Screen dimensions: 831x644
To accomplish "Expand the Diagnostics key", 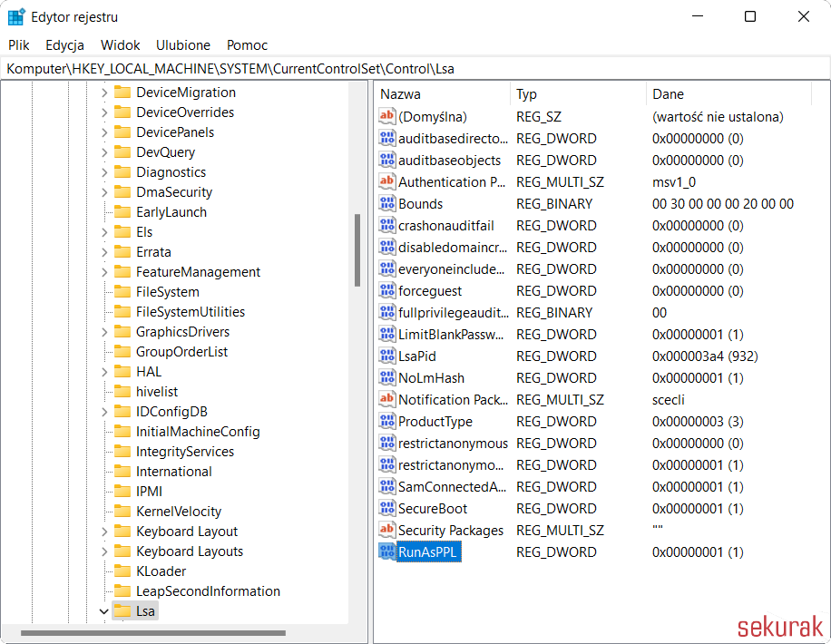I will pos(103,172).
